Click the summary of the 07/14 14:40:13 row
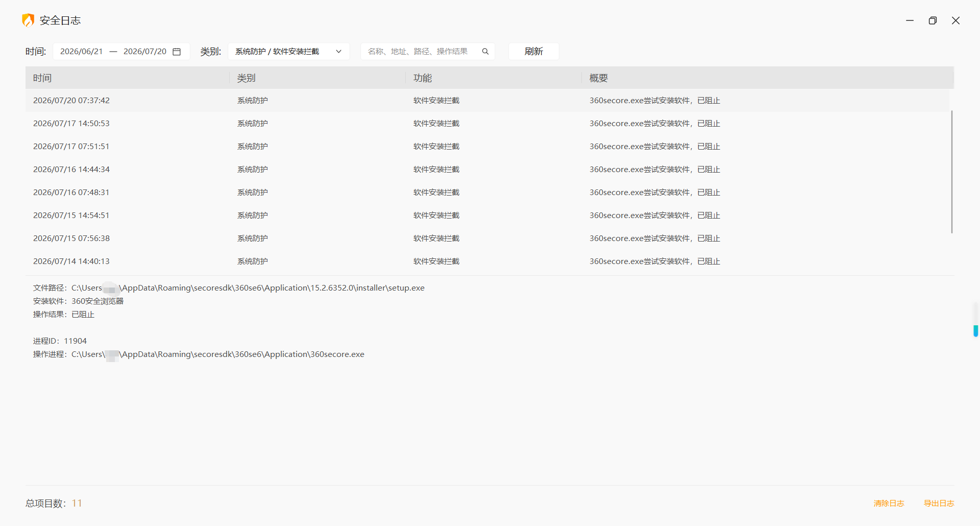This screenshot has height=526, width=980. pyautogui.click(x=655, y=261)
